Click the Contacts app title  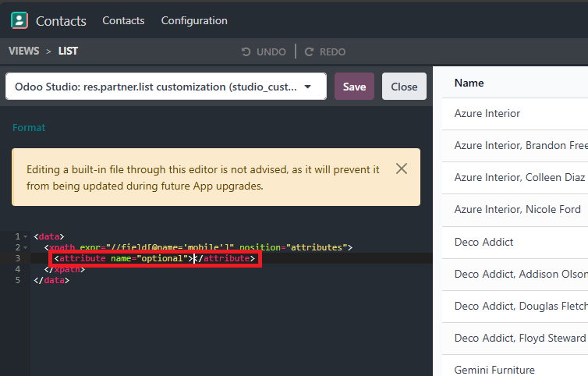61,21
